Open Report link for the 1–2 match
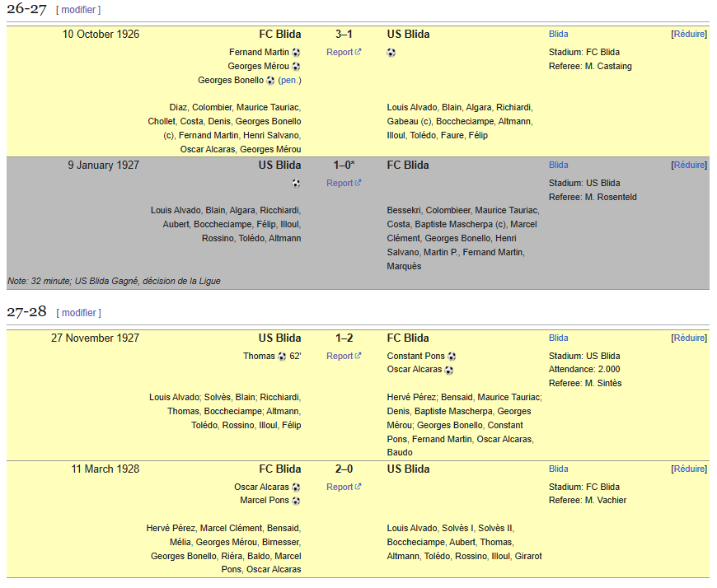 pos(340,357)
